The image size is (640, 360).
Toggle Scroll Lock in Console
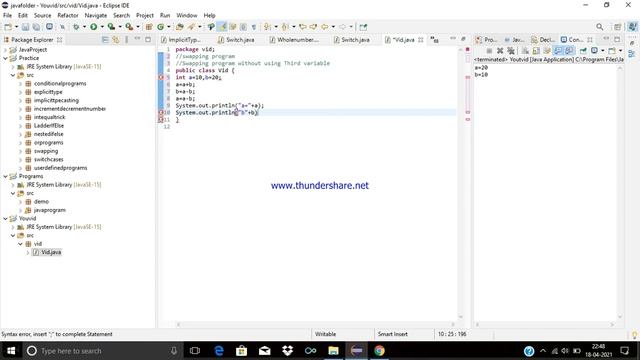(x=536, y=51)
